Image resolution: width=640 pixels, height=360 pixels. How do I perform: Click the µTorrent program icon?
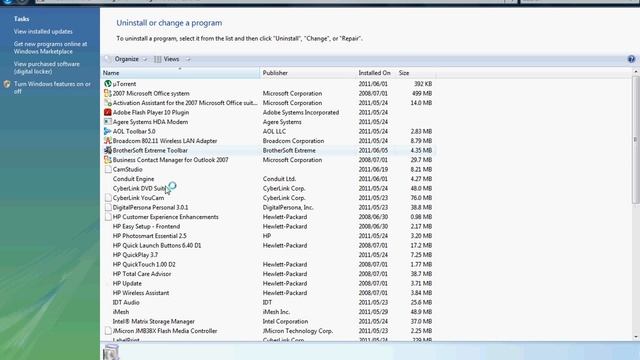click(x=108, y=84)
